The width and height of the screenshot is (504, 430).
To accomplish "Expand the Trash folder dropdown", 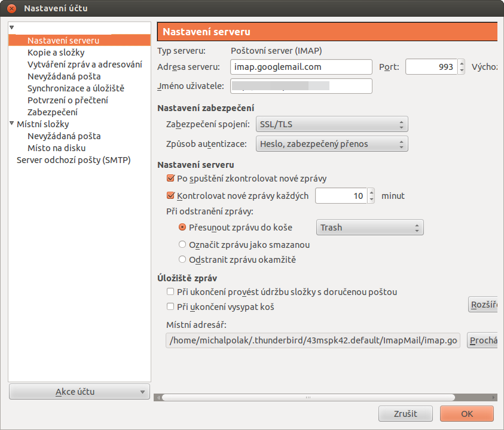I will [369, 228].
